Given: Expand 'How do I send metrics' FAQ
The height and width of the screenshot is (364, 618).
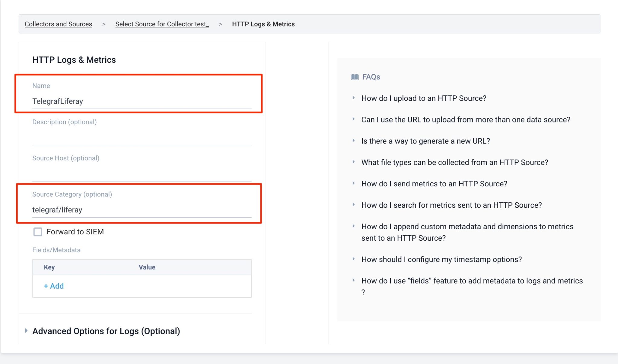Looking at the screenshot, I should (x=434, y=184).
